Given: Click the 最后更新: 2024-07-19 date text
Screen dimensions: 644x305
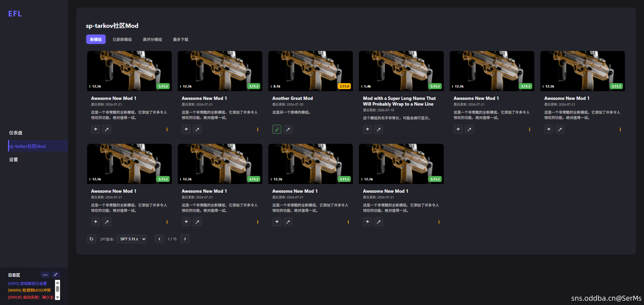Looking at the screenshot, I should click(378, 110).
